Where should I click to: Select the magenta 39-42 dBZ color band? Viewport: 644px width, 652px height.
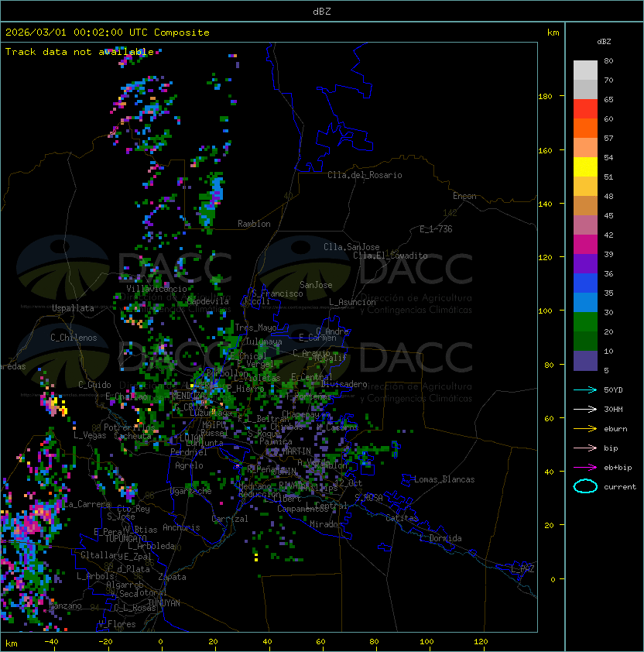585,244
